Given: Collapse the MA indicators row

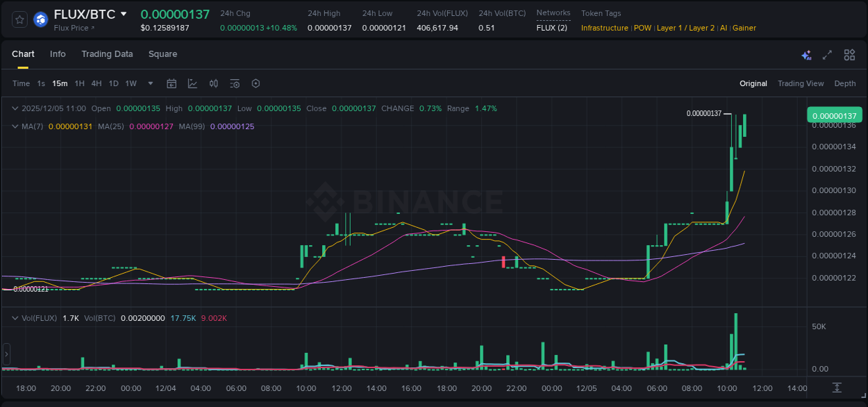Looking at the screenshot, I should pos(15,126).
